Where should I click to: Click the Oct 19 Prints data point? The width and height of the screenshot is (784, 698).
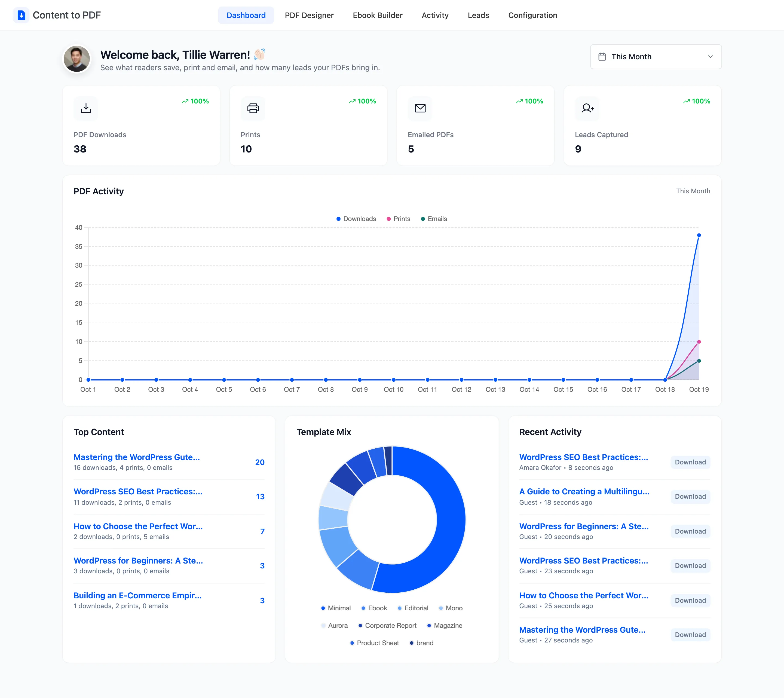(699, 342)
